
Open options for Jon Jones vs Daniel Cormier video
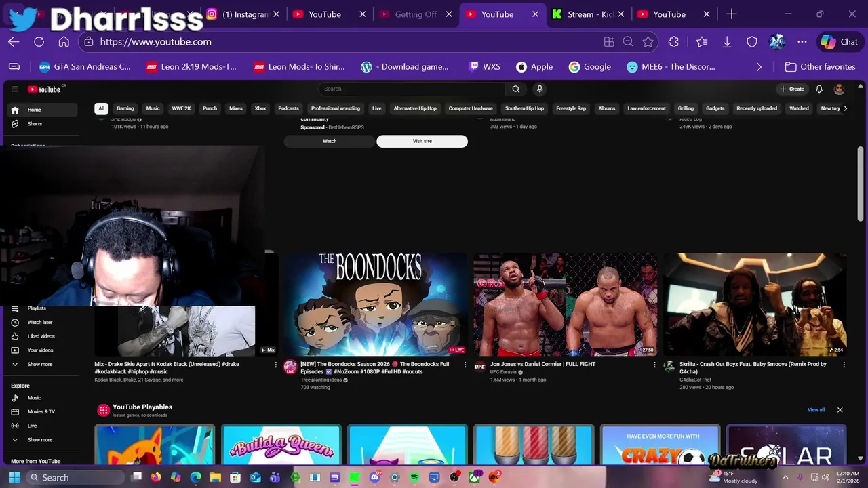point(654,365)
